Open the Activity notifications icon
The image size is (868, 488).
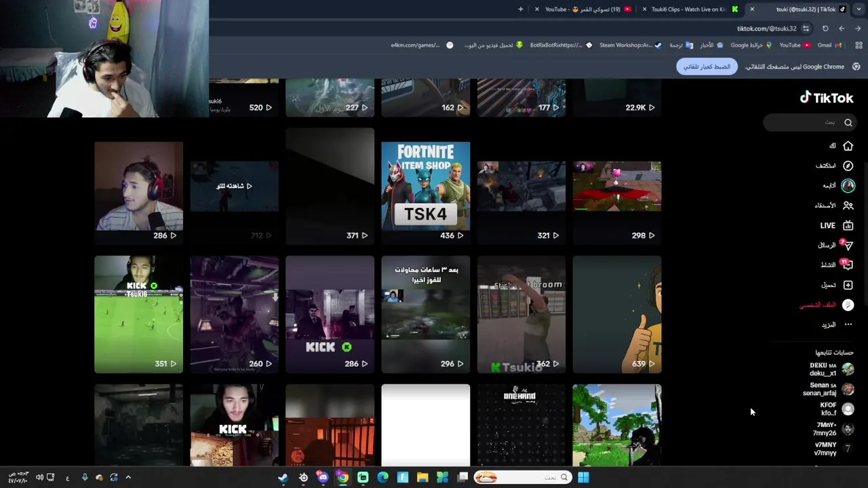[847, 265]
